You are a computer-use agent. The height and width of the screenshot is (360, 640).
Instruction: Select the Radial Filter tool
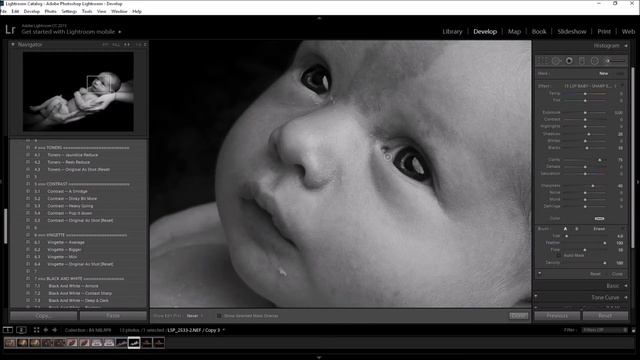point(595,61)
